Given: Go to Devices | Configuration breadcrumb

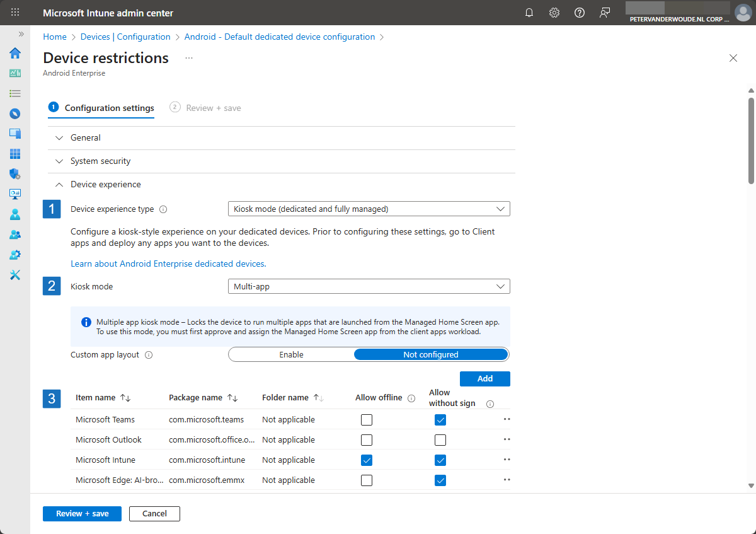Looking at the screenshot, I should click(125, 37).
